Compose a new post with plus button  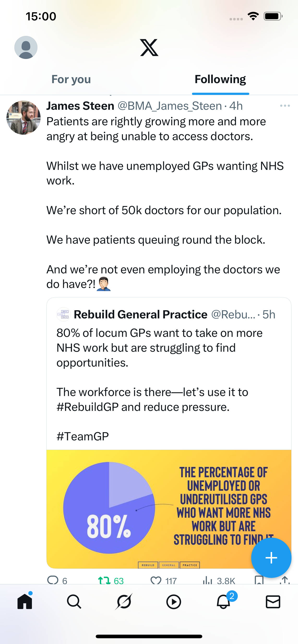pyautogui.click(x=271, y=558)
